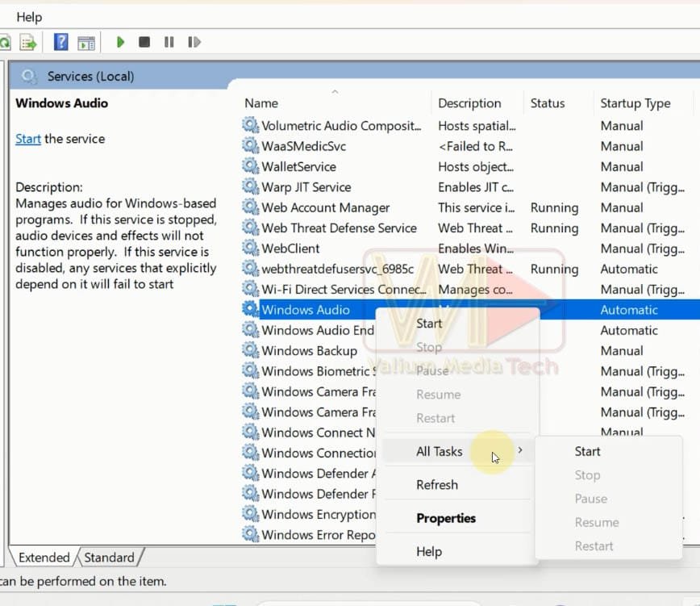This screenshot has width=700, height=606.
Task: Click 'Enables JIT c...' description cell
Action: pyautogui.click(x=476, y=187)
